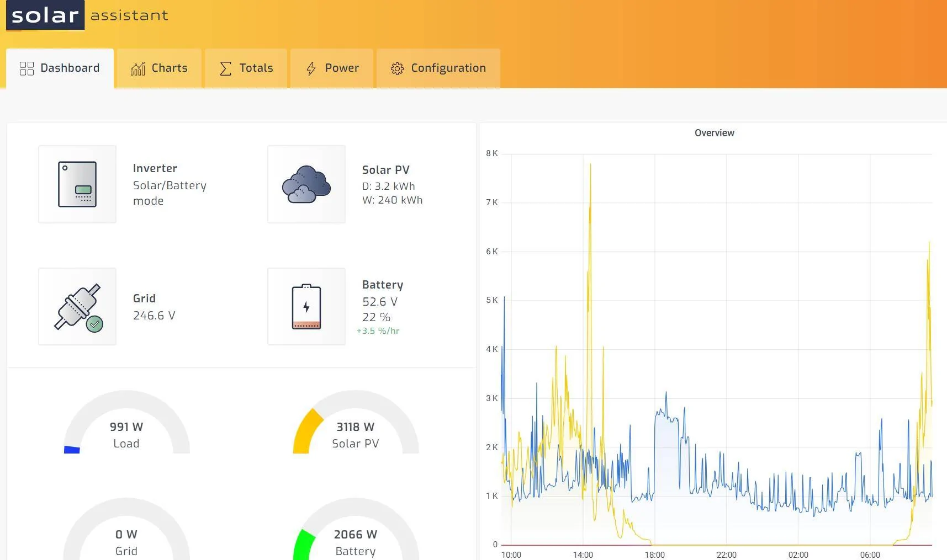
Task: Click the Power lightning bolt icon
Action: point(311,68)
